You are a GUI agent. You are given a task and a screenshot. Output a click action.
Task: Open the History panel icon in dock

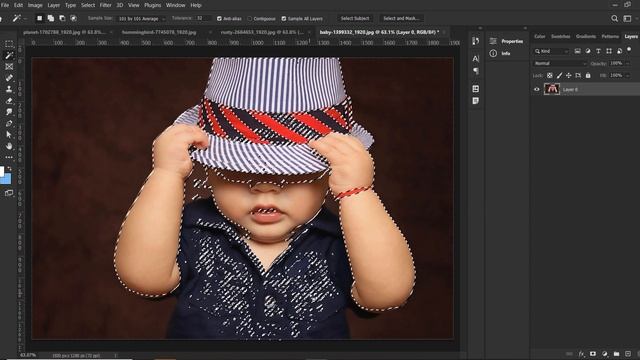click(476, 41)
